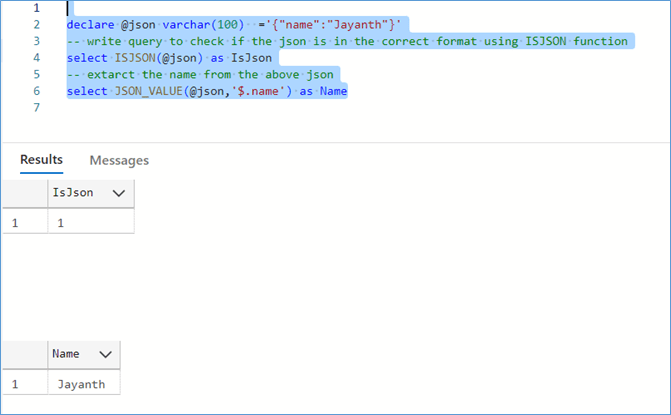This screenshot has width=671, height=415.
Task: Click the '{"name":"Jayanth"}' string literal
Action: point(333,25)
